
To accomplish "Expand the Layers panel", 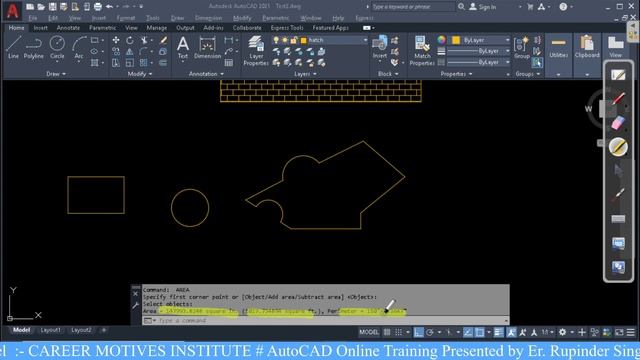I will tap(305, 74).
